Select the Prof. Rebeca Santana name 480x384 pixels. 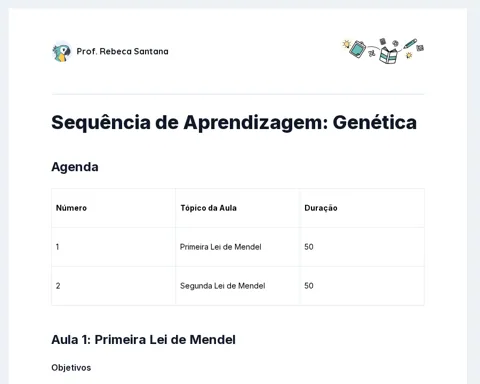click(x=122, y=51)
